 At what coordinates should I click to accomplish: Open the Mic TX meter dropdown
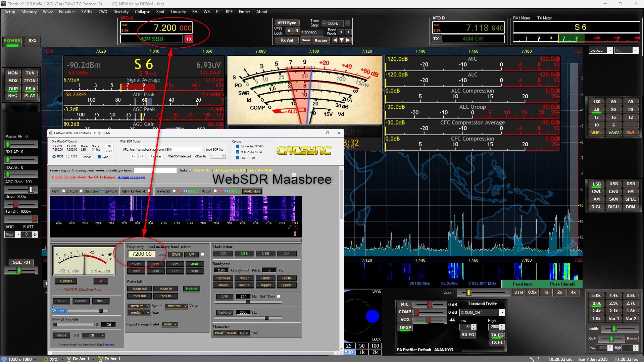[x=635, y=50]
